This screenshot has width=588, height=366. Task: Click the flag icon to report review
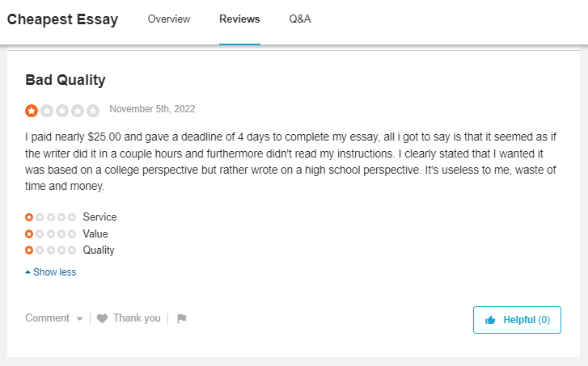point(181,318)
